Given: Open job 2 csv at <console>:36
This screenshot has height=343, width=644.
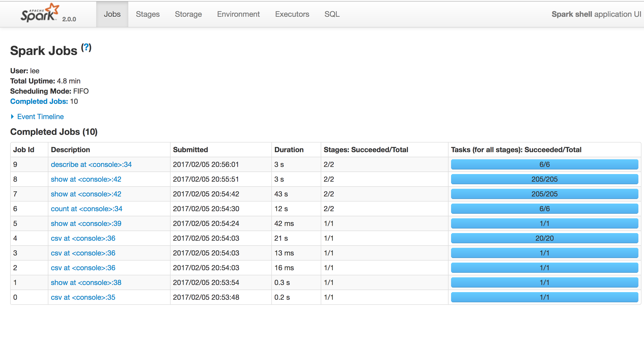Looking at the screenshot, I should tap(83, 268).
